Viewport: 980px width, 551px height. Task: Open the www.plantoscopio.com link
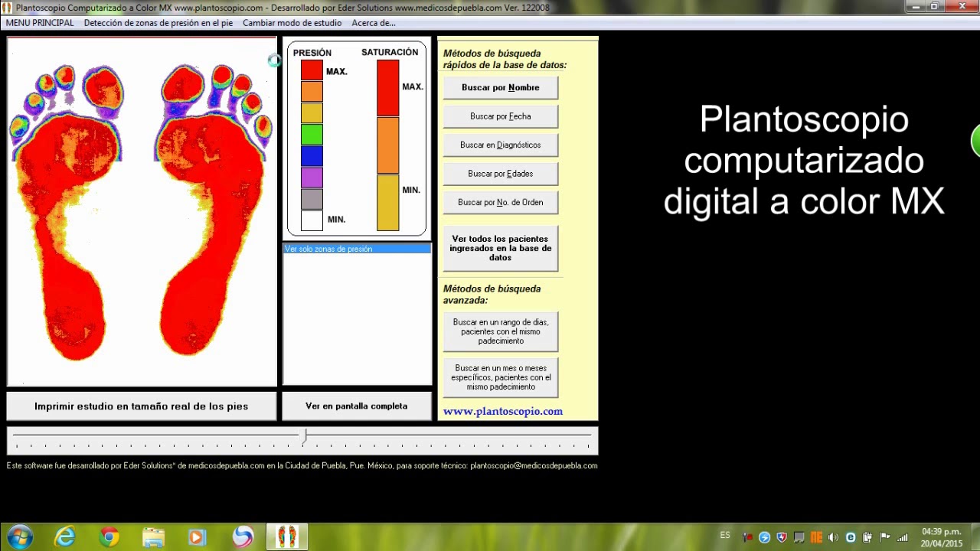503,411
